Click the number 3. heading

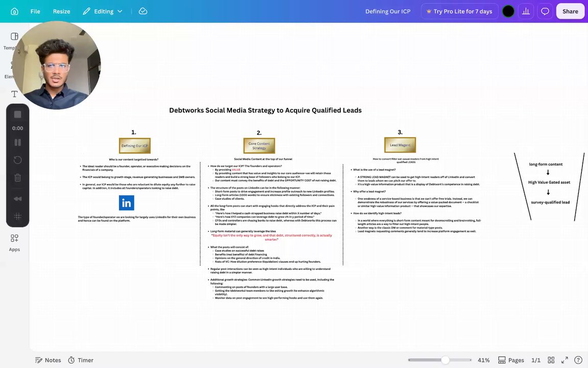[x=400, y=132]
